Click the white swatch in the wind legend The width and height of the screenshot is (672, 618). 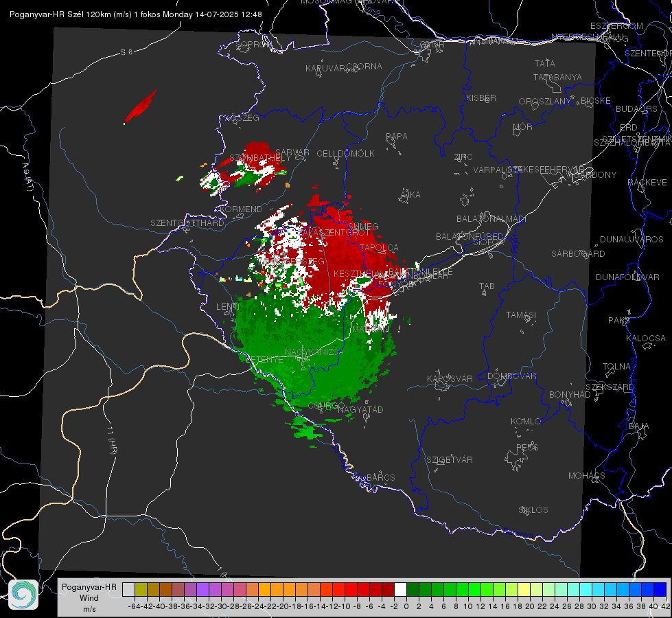tap(400, 590)
